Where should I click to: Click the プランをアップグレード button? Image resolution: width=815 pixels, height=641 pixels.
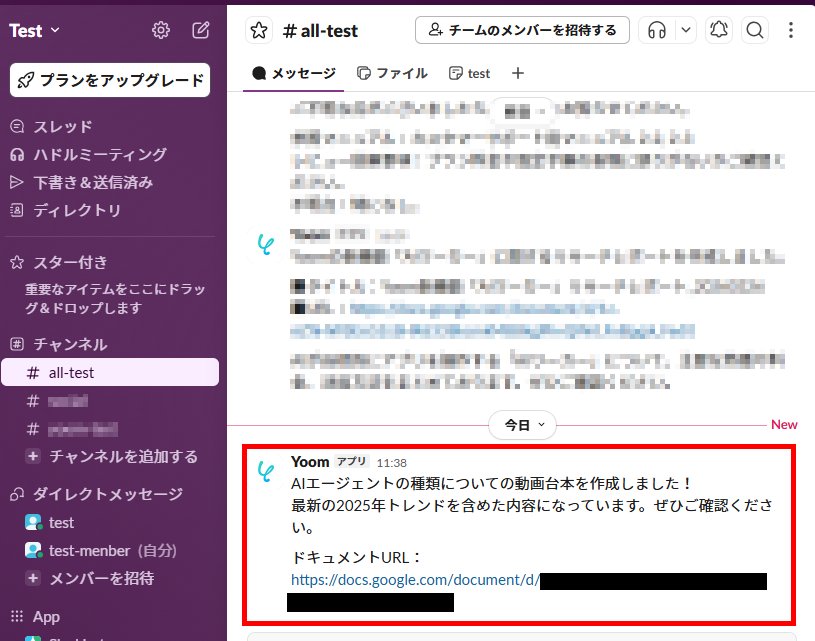point(110,80)
